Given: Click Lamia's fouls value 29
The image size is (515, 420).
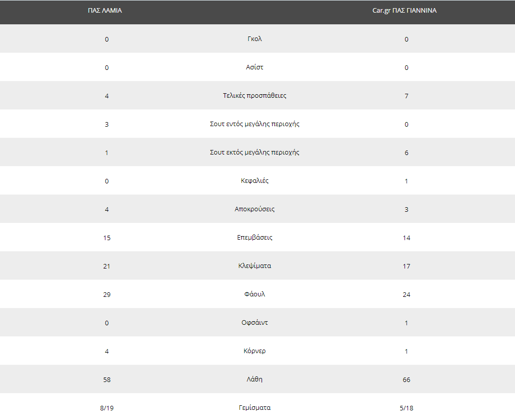Looking at the screenshot, I should coord(107,294).
